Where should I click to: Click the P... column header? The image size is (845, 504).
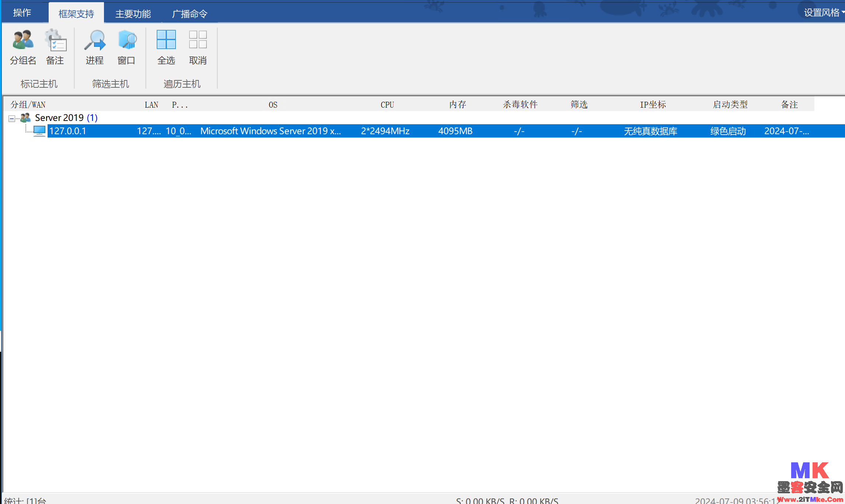click(180, 105)
